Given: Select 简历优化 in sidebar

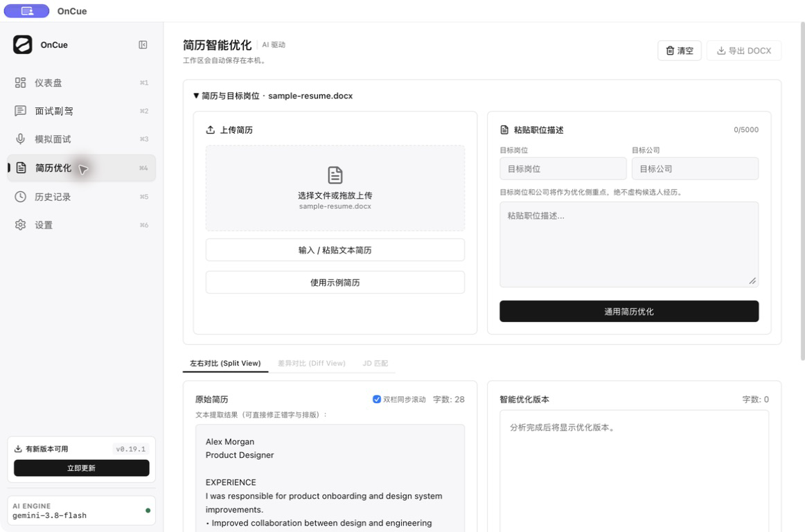Looking at the screenshot, I should [82, 168].
